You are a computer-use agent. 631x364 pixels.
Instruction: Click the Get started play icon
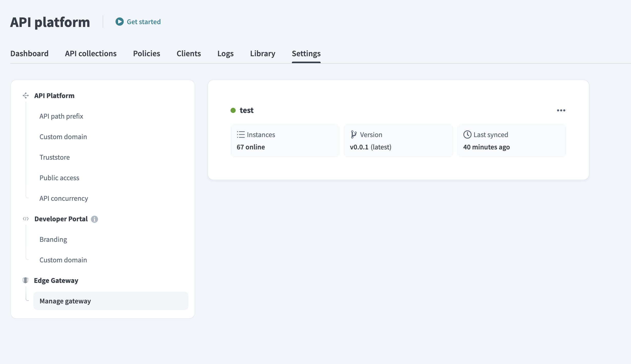119,22
